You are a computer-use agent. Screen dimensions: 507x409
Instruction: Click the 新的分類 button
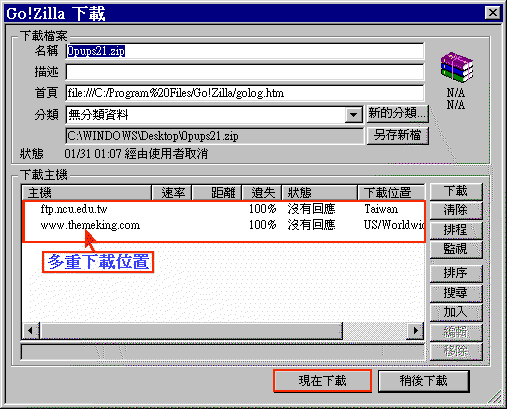[397, 114]
